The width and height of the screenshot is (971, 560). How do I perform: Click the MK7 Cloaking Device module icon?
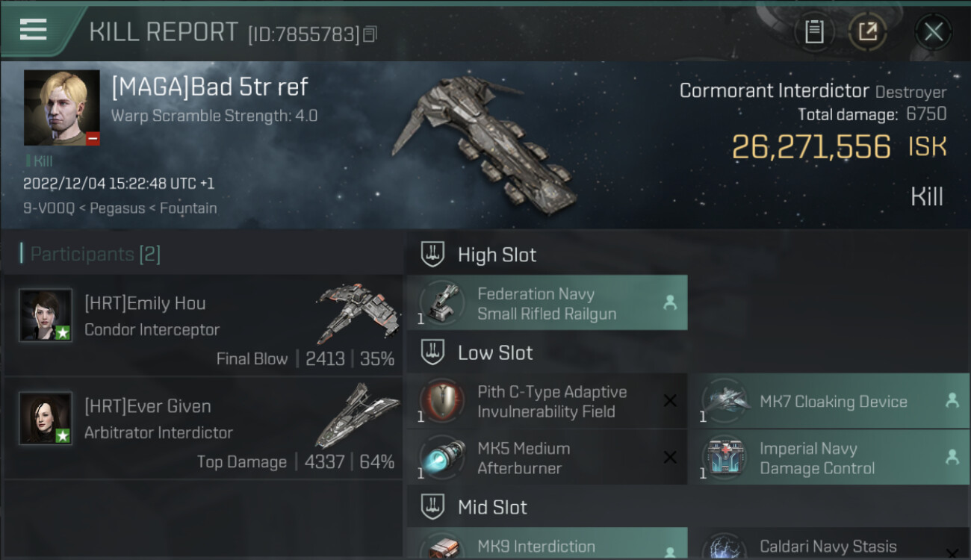(723, 402)
